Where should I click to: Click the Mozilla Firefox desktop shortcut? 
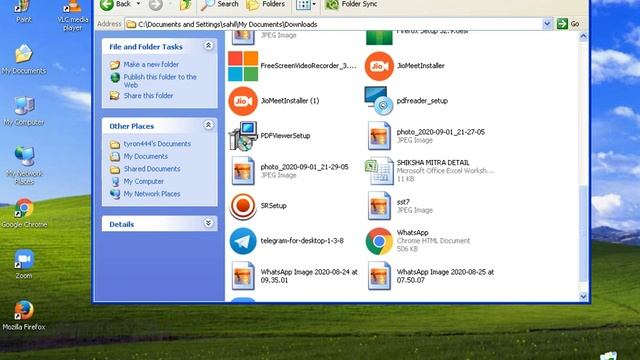tap(24, 315)
